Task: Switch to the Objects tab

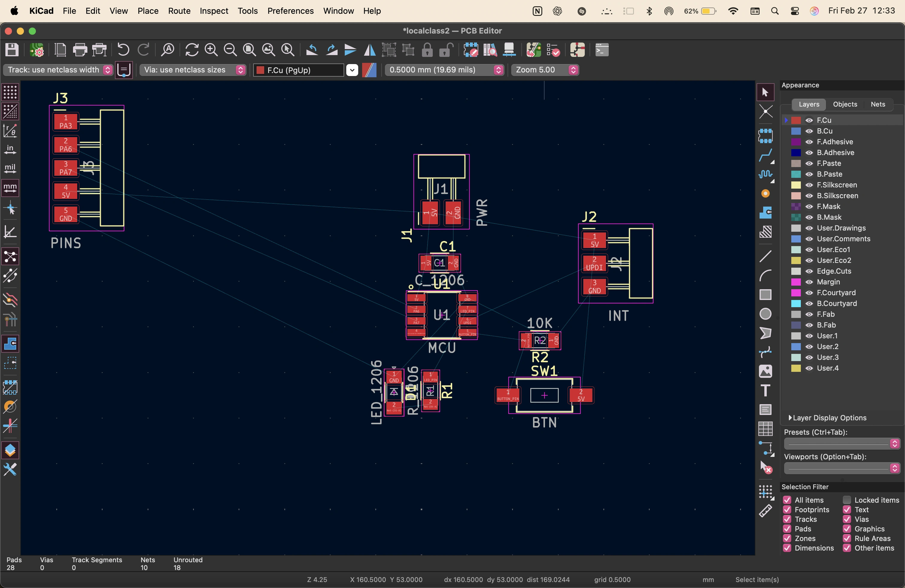Action: pyautogui.click(x=845, y=104)
